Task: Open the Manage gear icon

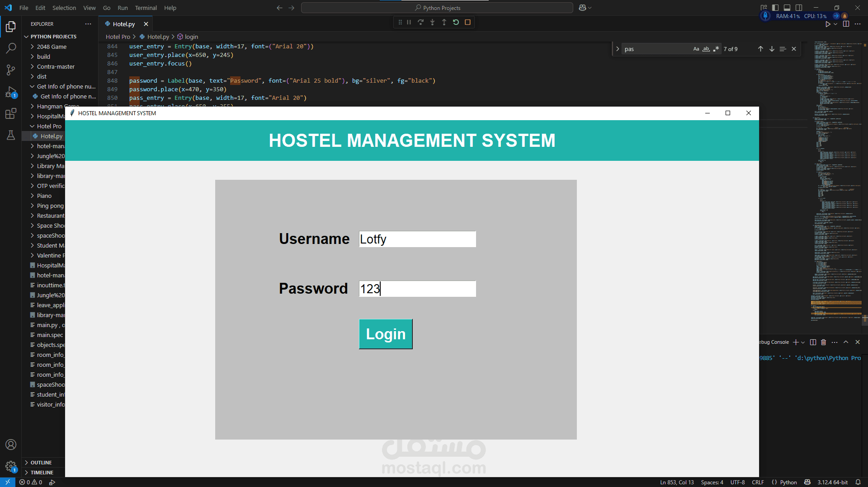Action: coord(11,466)
